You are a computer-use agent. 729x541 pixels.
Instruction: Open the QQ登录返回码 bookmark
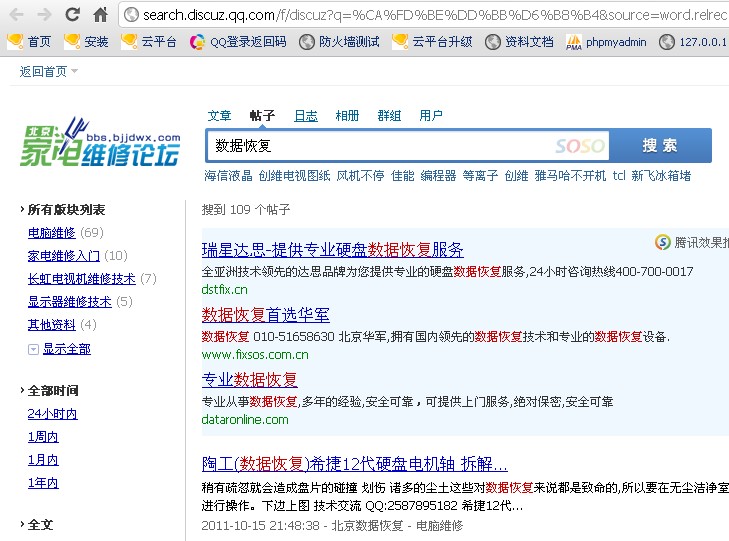point(238,42)
